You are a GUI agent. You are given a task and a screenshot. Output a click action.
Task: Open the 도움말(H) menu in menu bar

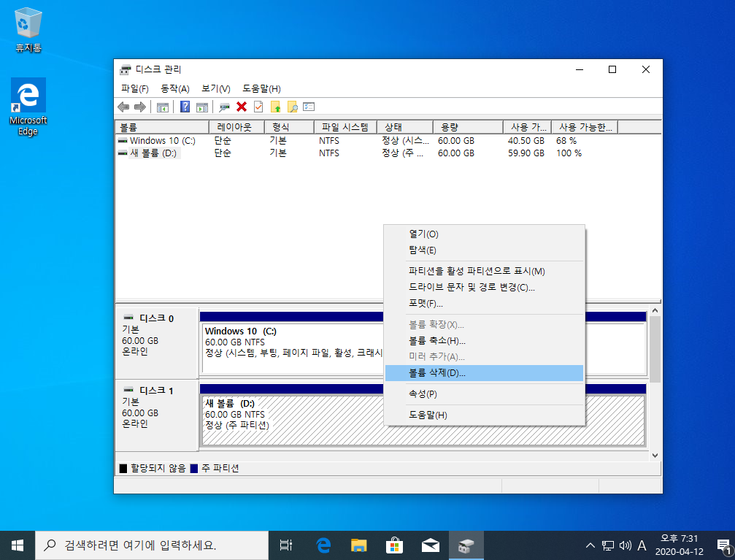261,88
